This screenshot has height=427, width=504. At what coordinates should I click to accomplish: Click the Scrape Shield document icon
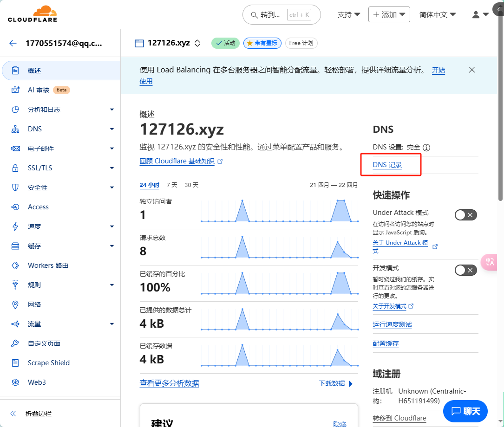pyautogui.click(x=15, y=363)
